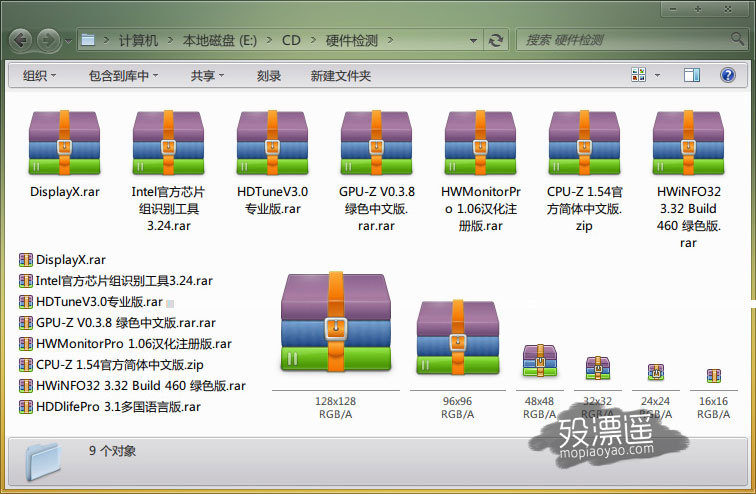Click the 96x96 archive icon preview
The width and height of the screenshot is (756, 494).
[x=458, y=337]
